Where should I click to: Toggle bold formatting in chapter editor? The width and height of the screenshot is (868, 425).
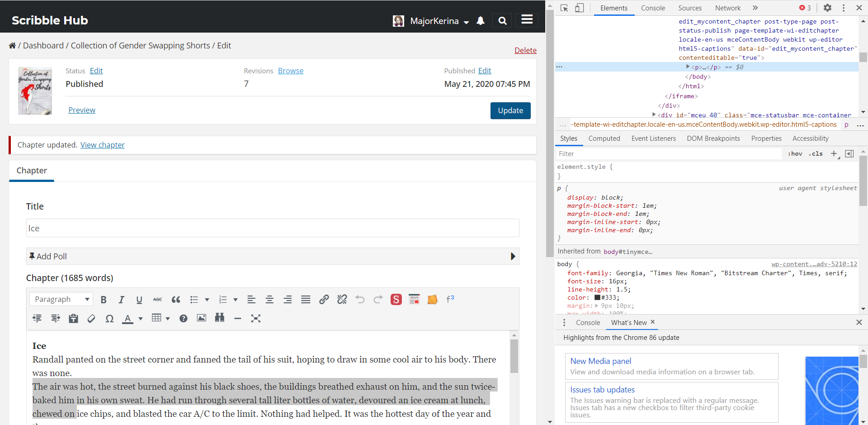click(104, 300)
